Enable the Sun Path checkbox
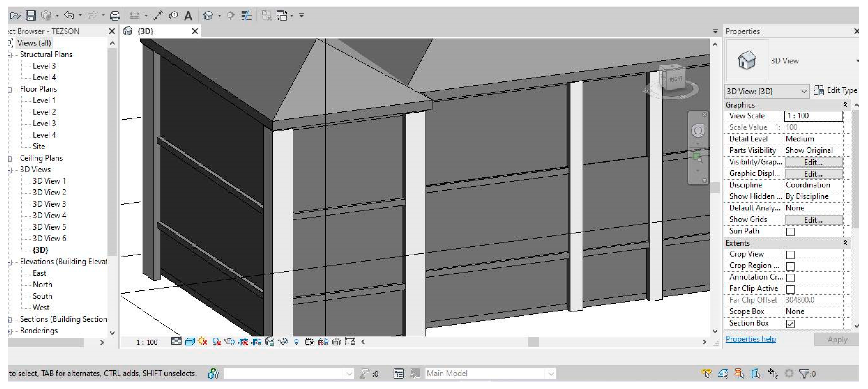 [x=790, y=232]
